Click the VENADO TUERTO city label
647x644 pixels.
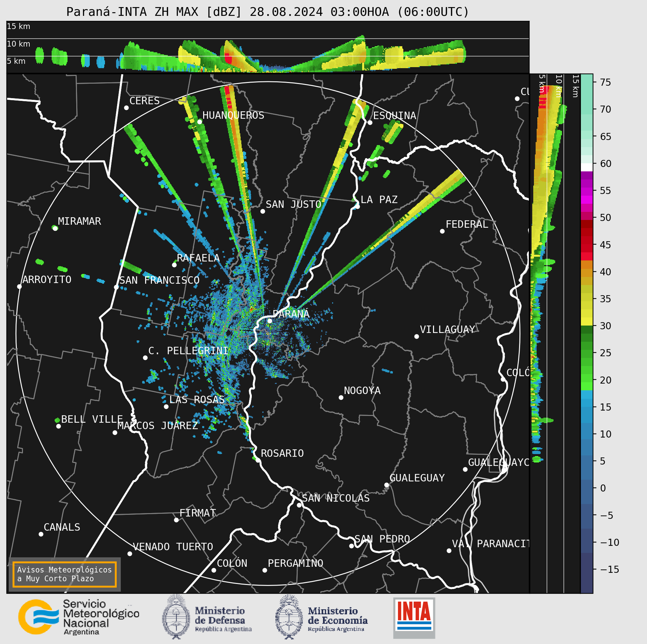[173, 547]
